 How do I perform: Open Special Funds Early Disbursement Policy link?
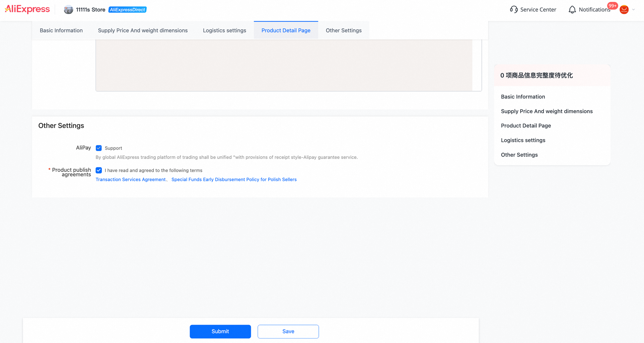(x=234, y=180)
